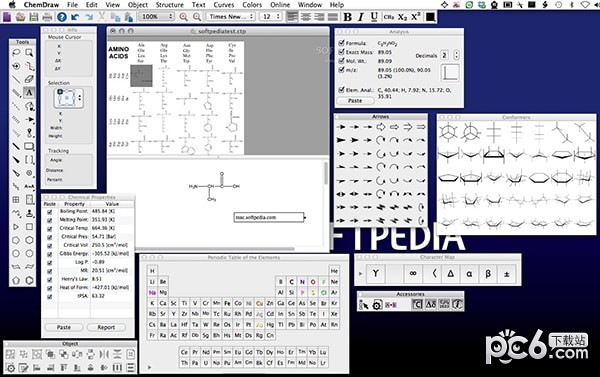This screenshot has height=377, width=600.
Task: Click the Report button
Action: click(106, 328)
